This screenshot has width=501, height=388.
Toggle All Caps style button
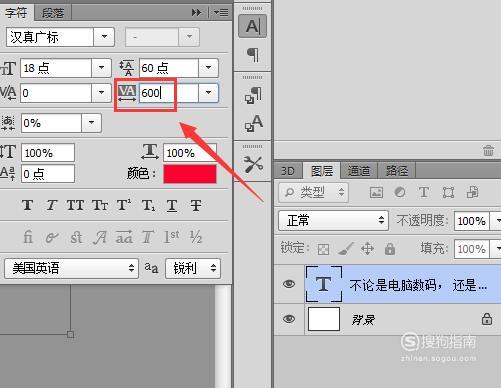75,205
